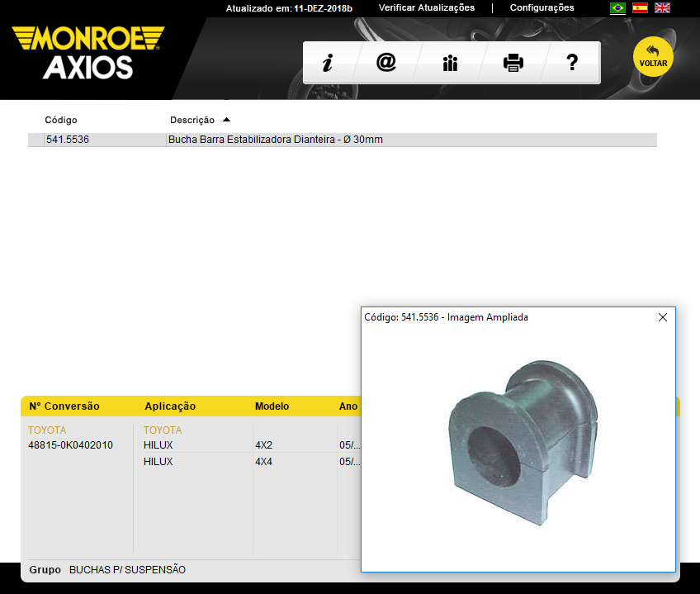Click the people group icon
Screen dimensions: 700x594
450,63
